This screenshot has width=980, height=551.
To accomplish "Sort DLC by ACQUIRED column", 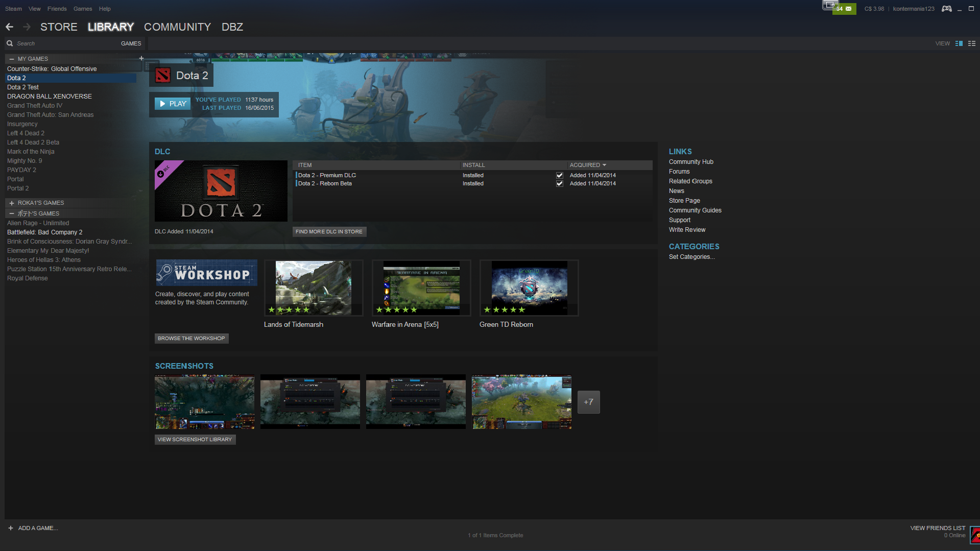I will [588, 165].
